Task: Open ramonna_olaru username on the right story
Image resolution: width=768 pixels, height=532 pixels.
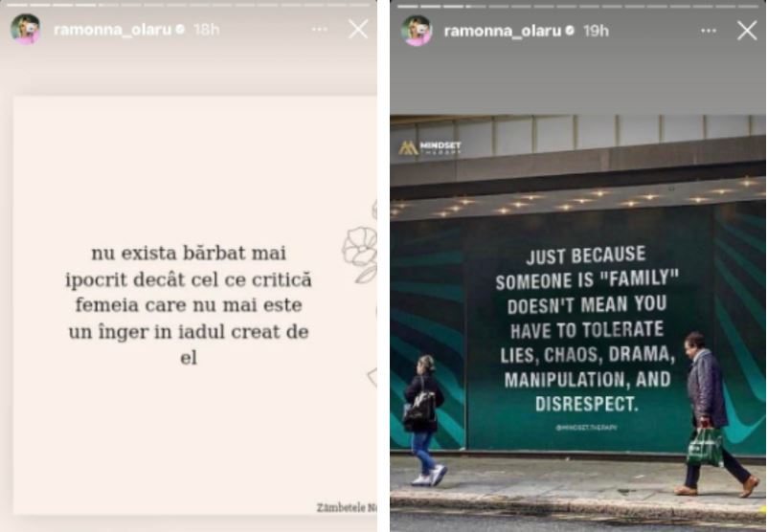Action: tap(503, 31)
